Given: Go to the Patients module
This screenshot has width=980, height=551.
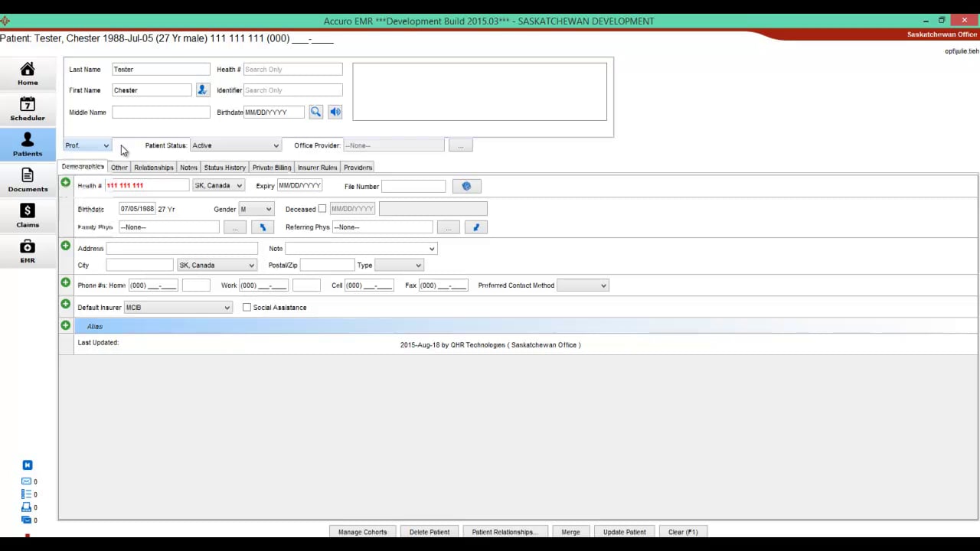Looking at the screenshot, I should point(28,145).
